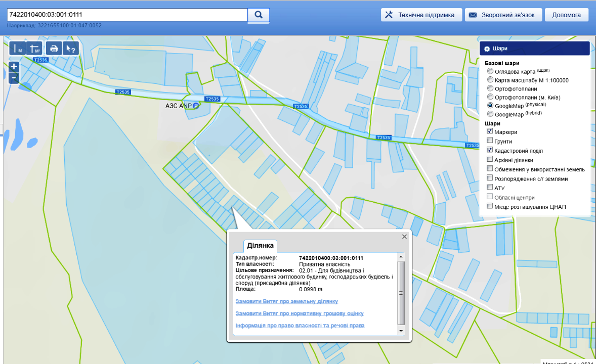596x364 pixels.
Task: Close the Ділянка popup
Action: tap(404, 236)
